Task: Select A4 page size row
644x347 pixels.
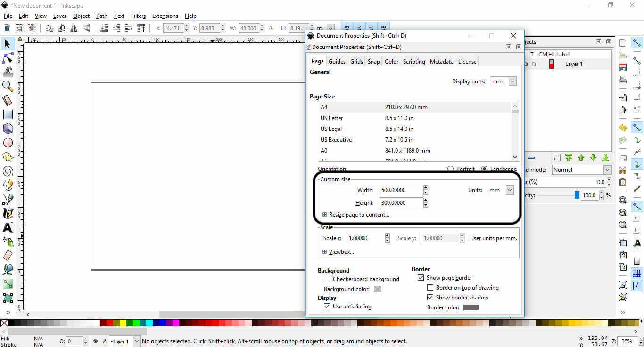Action: point(415,107)
